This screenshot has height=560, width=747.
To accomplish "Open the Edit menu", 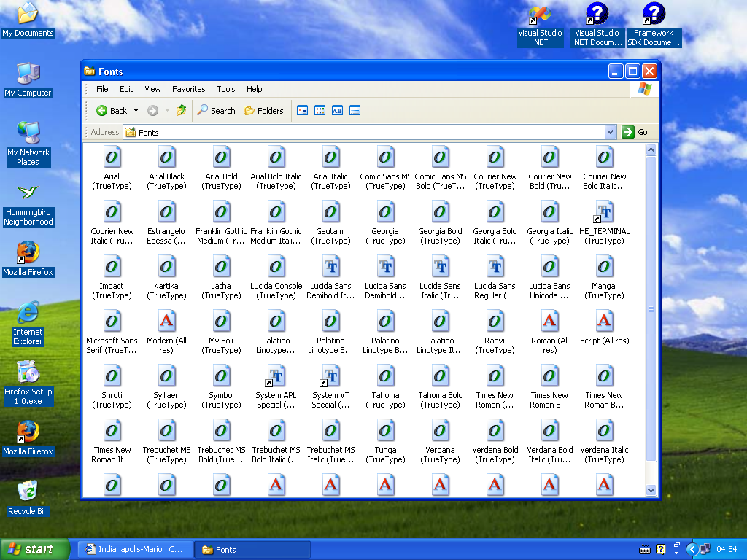I will pos(126,89).
